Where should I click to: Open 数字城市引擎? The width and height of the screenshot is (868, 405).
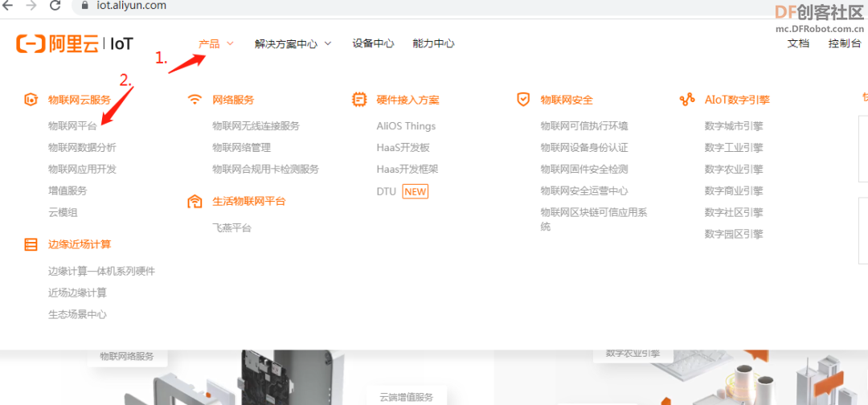click(x=734, y=126)
